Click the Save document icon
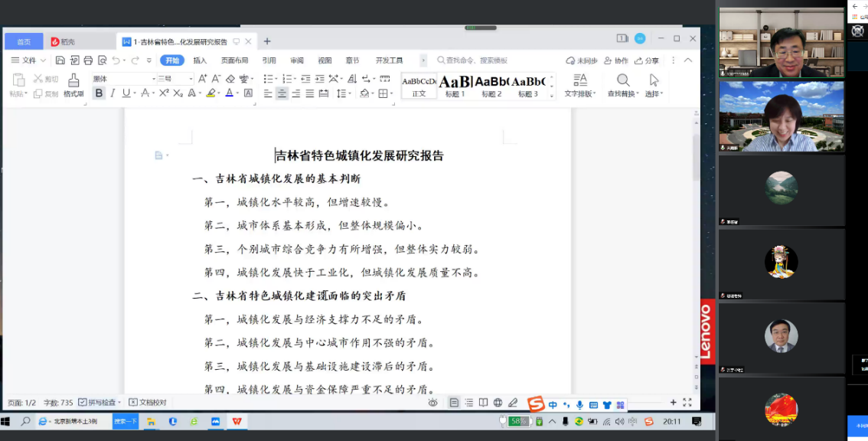 [60, 60]
